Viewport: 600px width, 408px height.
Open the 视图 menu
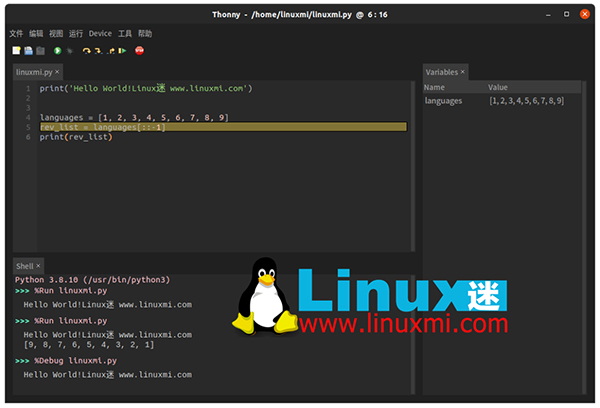tap(56, 34)
